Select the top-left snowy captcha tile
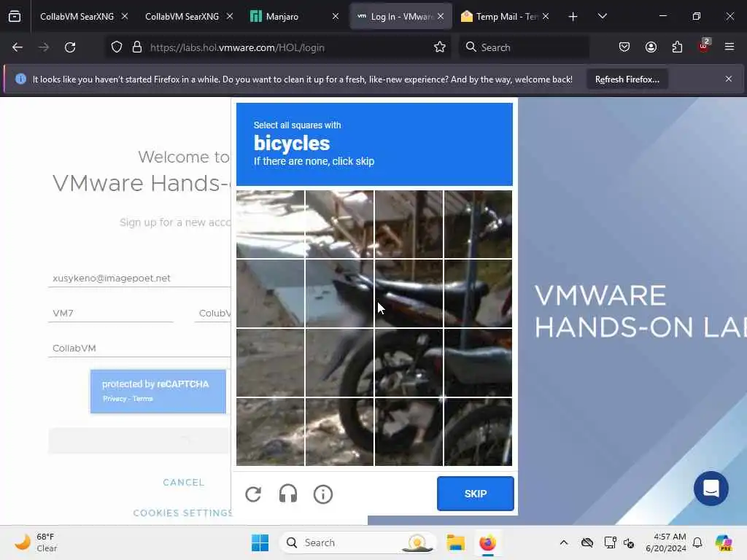The width and height of the screenshot is (747, 560). coord(270,225)
